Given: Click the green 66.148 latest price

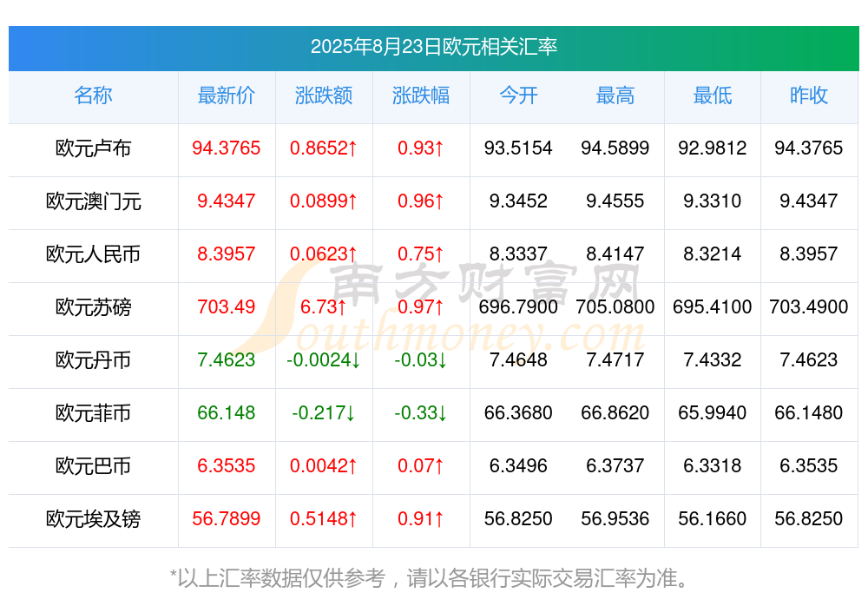Looking at the screenshot, I should click(226, 412).
